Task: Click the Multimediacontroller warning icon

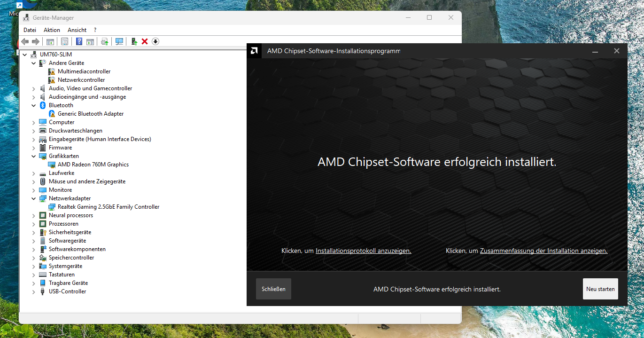Action: coord(52,71)
